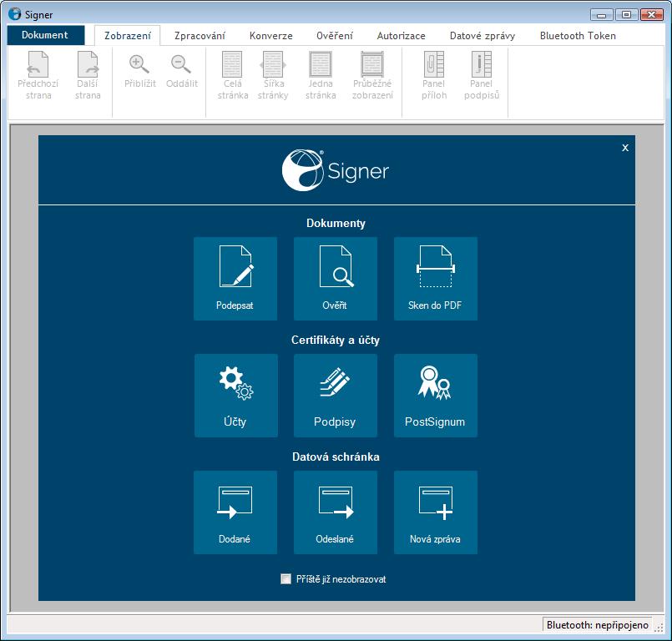This screenshot has width=672, height=641.
Task: Switch to the Ověření ribbon tab
Action: [335, 36]
